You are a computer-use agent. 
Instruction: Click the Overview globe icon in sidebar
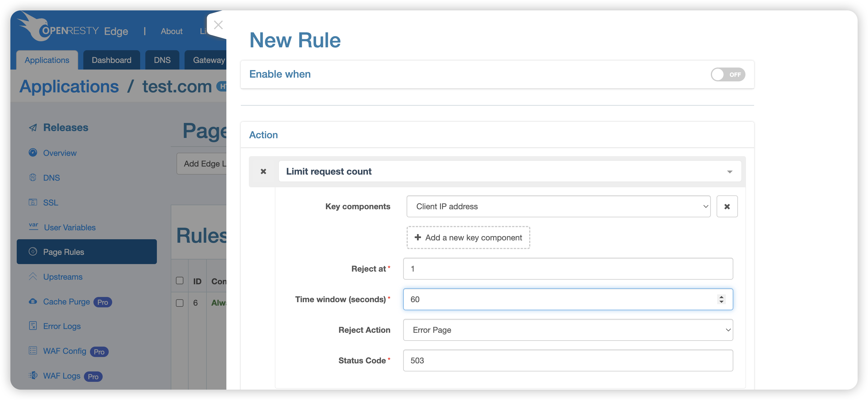[33, 153]
